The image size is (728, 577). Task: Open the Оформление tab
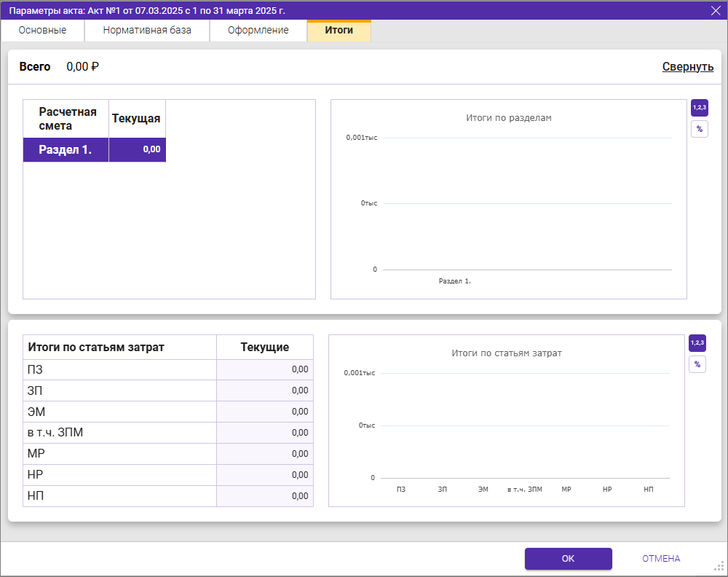pos(258,31)
